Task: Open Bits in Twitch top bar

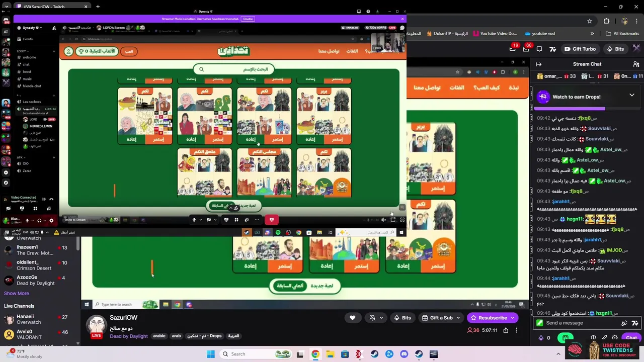Action: pyautogui.click(x=615, y=49)
